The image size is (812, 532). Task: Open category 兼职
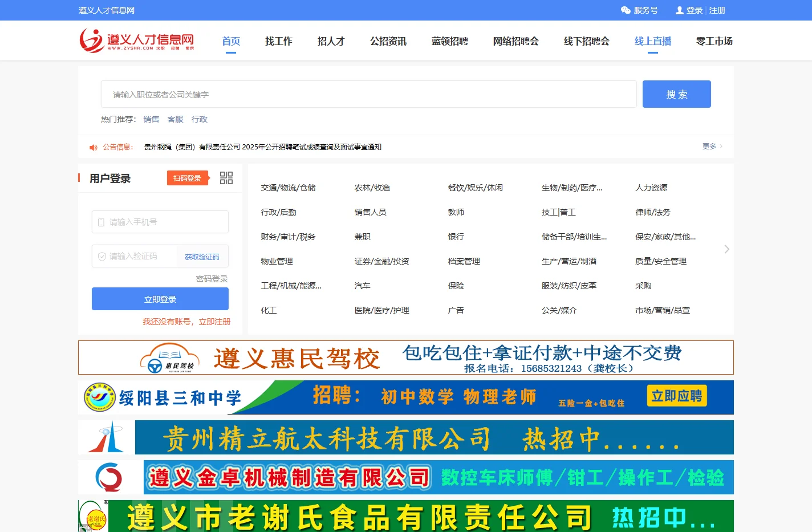click(363, 237)
